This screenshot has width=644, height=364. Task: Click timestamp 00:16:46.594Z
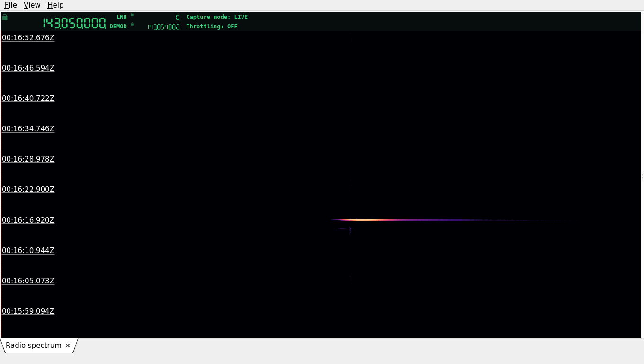point(28,68)
